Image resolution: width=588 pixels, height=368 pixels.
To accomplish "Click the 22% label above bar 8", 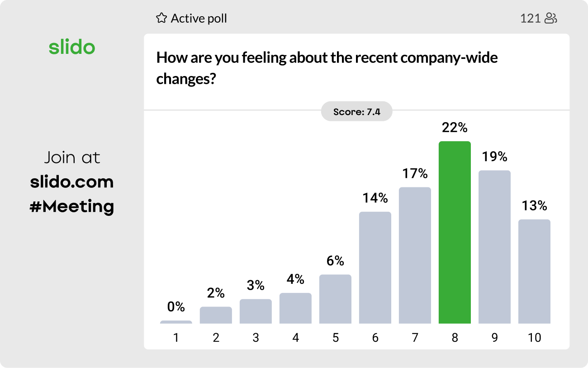I will click(455, 128).
